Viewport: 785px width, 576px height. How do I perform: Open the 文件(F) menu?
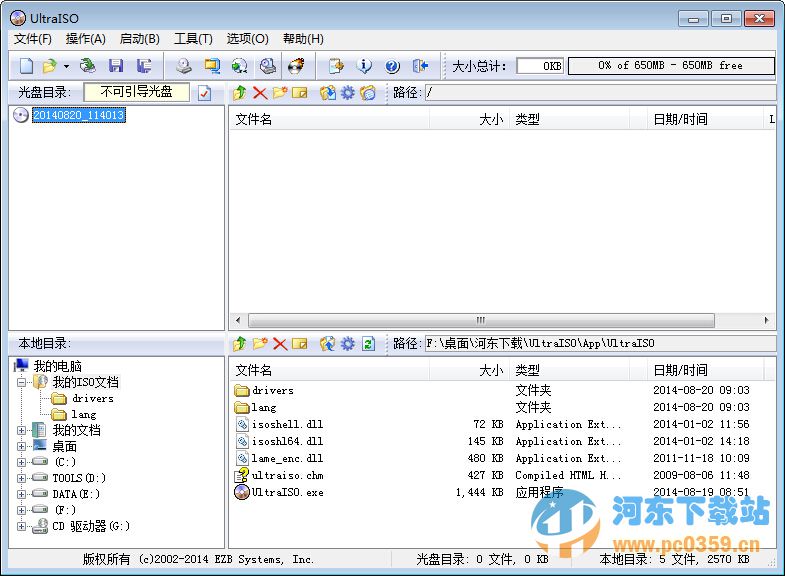point(33,39)
